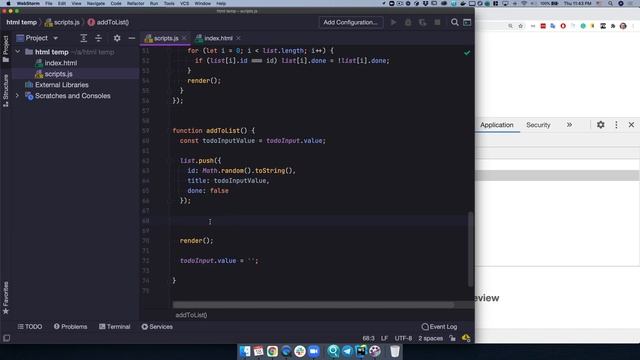Click the editor horizontal scrollbar
The width and height of the screenshot is (640, 360).
point(313,305)
